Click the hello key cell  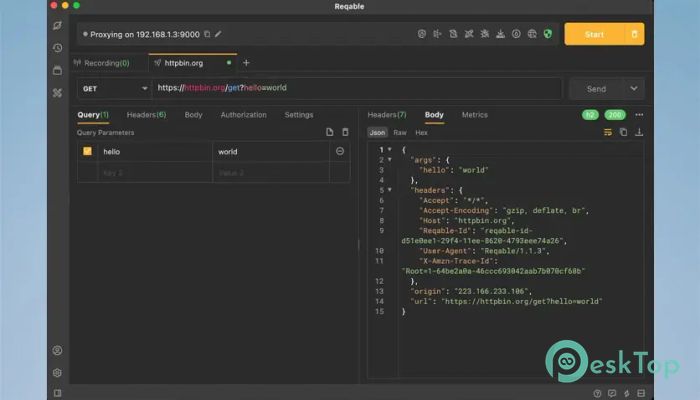tap(155, 152)
